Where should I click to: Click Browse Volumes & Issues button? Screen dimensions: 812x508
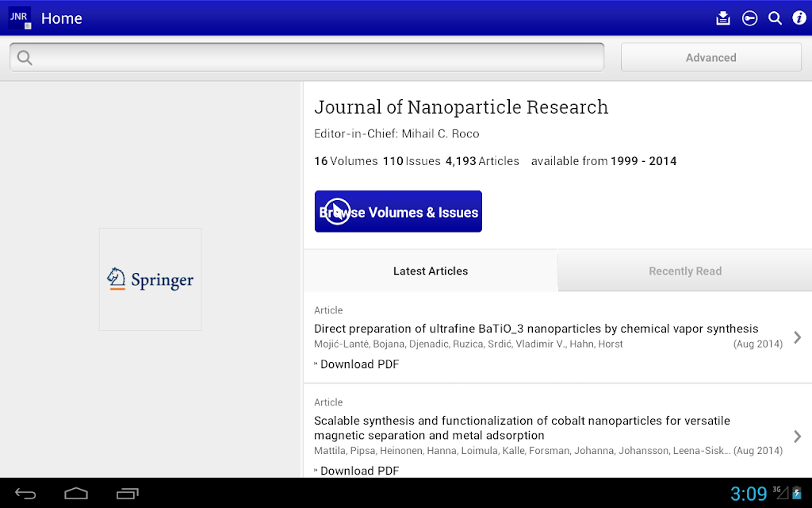tap(398, 211)
